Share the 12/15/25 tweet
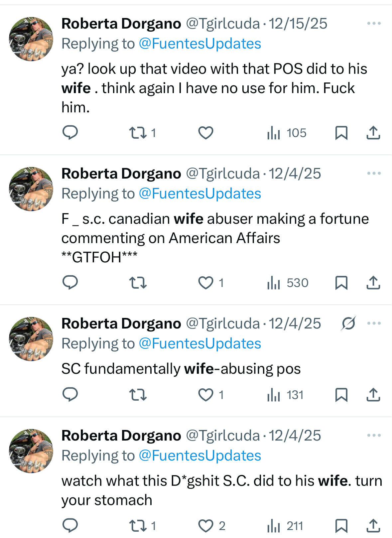 [373, 133]
